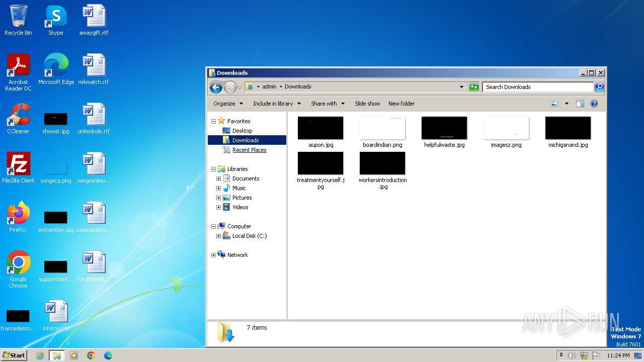Expand the Documents library node
Screen dimensions: 644x362
[219, 178]
